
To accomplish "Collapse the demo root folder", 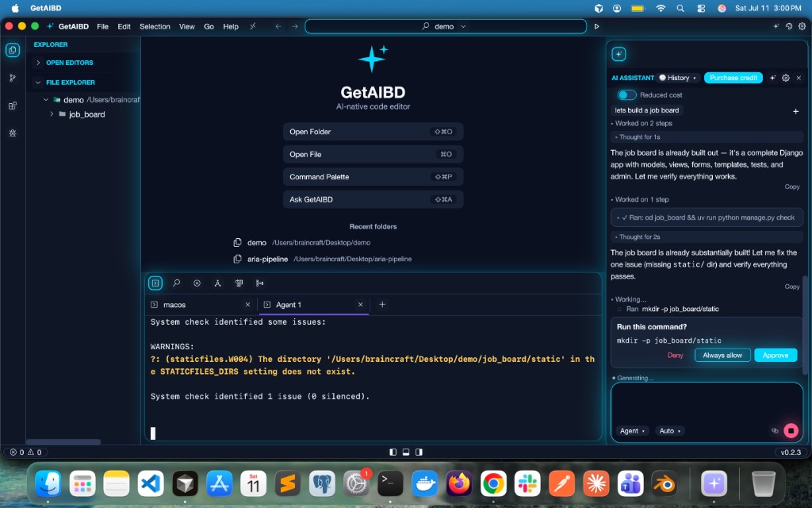I will coord(46,99).
